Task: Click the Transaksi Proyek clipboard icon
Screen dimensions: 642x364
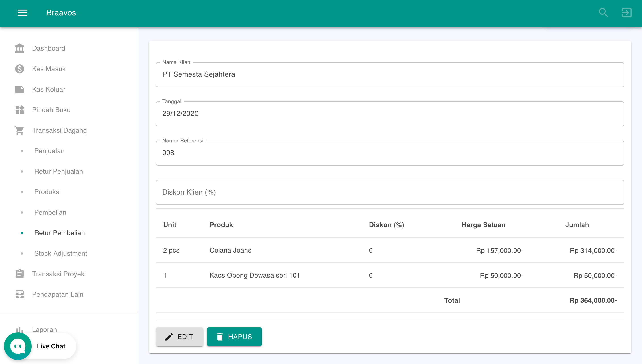Action: 19,274
